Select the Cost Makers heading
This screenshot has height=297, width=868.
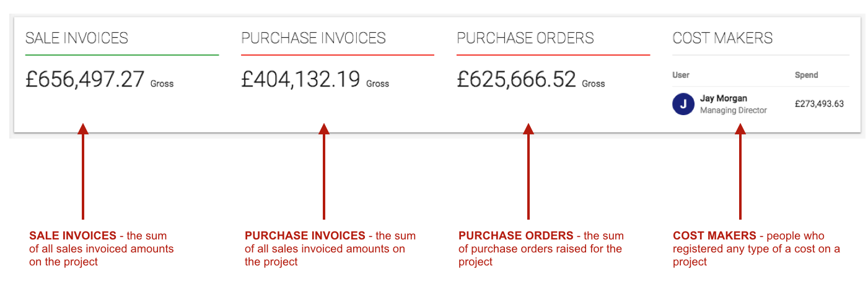(722, 38)
